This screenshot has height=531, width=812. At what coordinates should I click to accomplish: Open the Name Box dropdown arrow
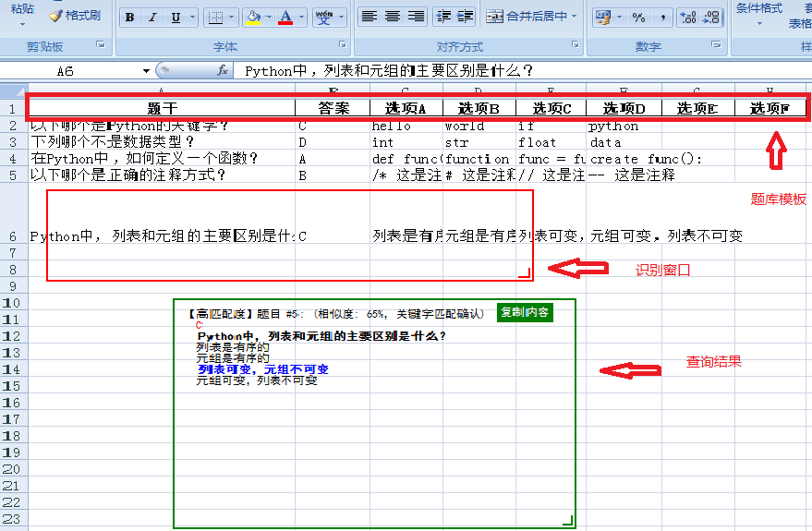[146, 71]
